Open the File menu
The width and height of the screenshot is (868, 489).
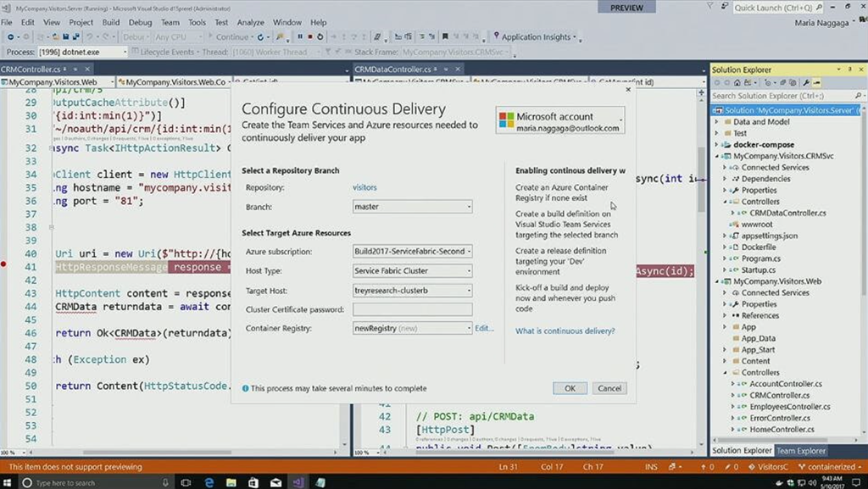(x=7, y=22)
